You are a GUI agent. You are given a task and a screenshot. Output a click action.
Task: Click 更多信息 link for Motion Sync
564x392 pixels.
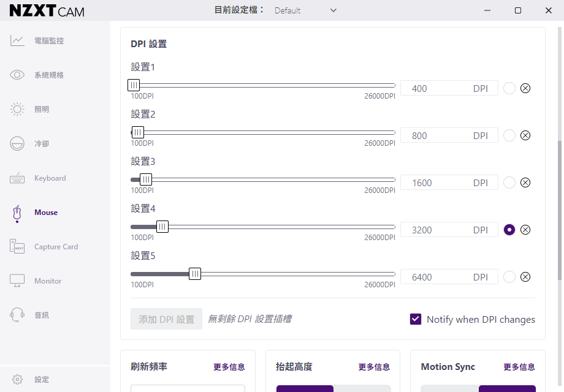[519, 367]
